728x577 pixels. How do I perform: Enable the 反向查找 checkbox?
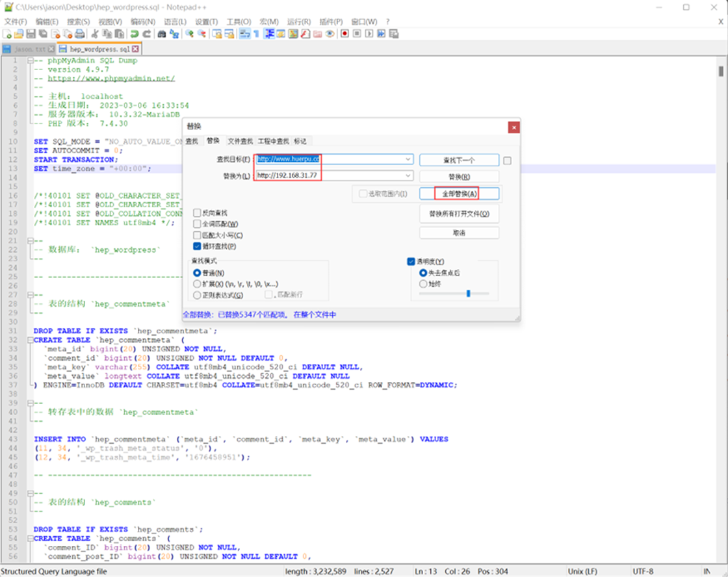pyautogui.click(x=197, y=212)
